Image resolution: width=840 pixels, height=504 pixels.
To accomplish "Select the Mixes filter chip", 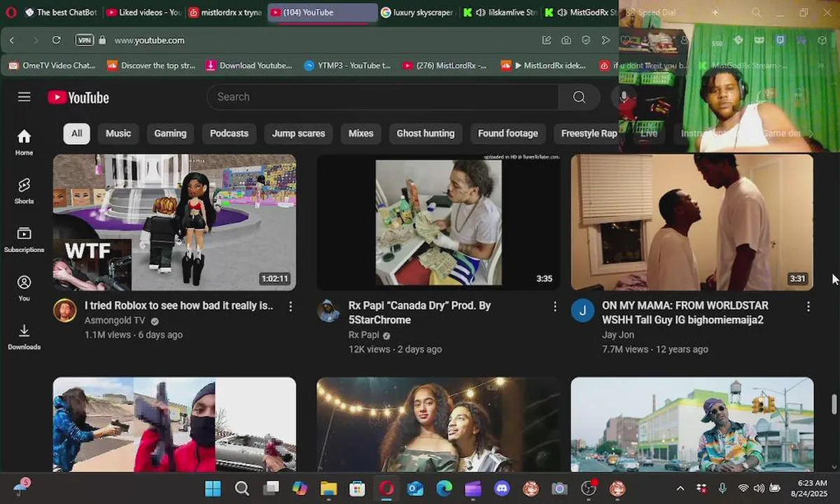I will pyautogui.click(x=361, y=133).
